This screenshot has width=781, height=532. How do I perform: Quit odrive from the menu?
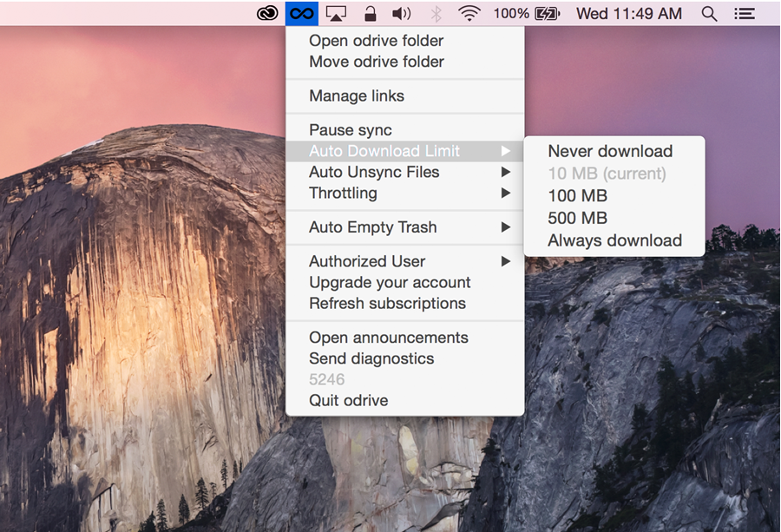[x=405, y=400]
